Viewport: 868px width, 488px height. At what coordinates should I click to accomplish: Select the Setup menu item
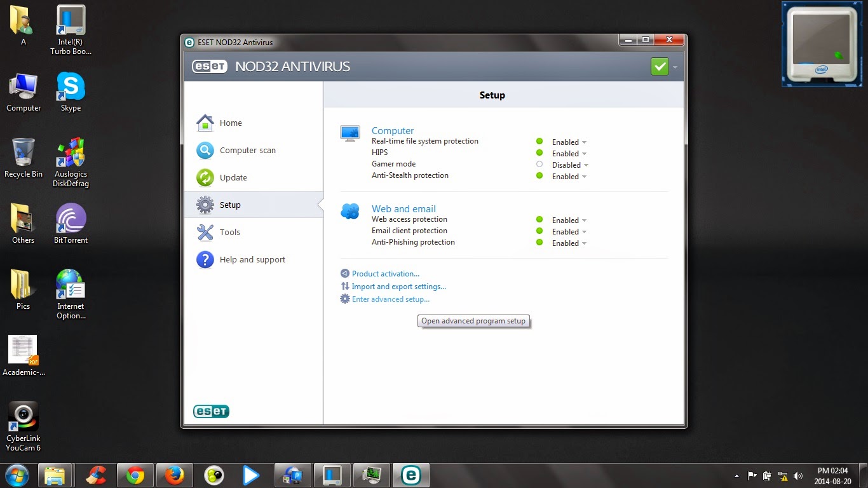click(x=254, y=205)
